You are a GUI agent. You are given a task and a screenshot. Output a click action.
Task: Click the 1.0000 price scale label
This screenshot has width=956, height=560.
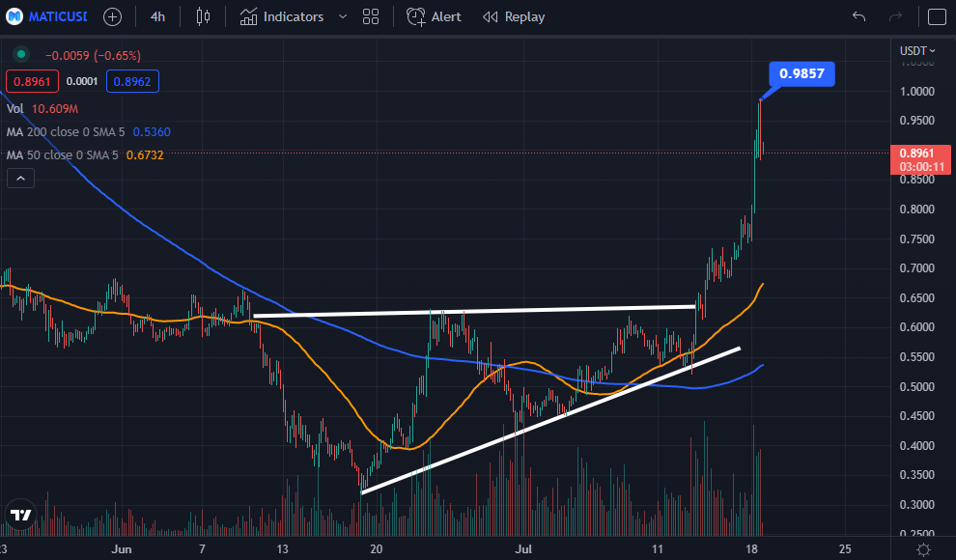(x=917, y=92)
